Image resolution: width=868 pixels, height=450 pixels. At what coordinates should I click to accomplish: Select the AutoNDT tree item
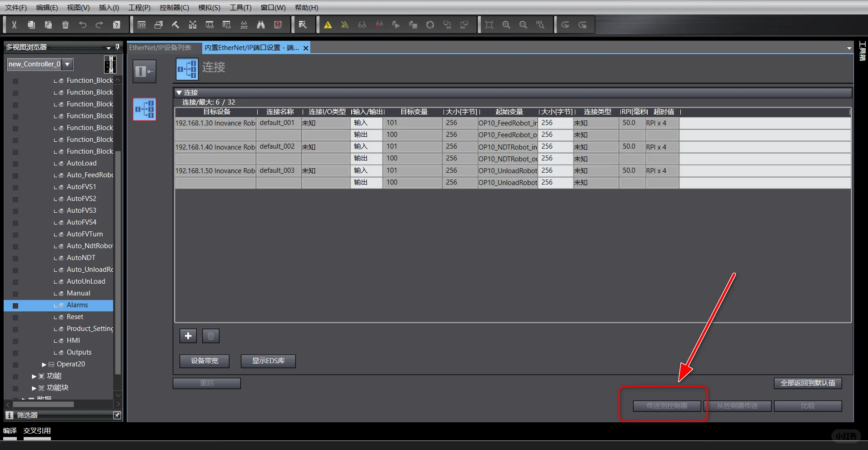(x=81, y=258)
